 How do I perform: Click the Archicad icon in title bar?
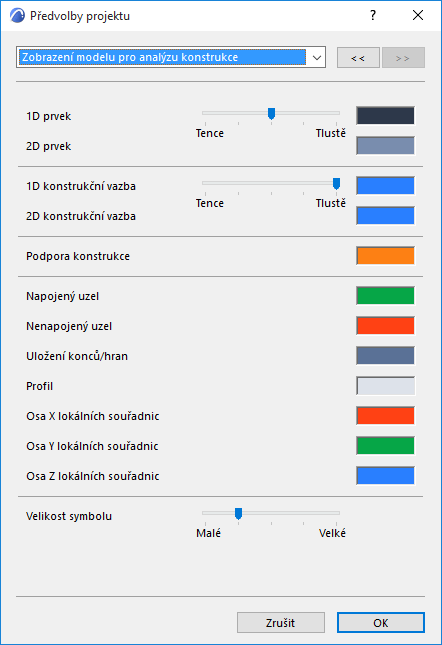[x=17, y=16]
